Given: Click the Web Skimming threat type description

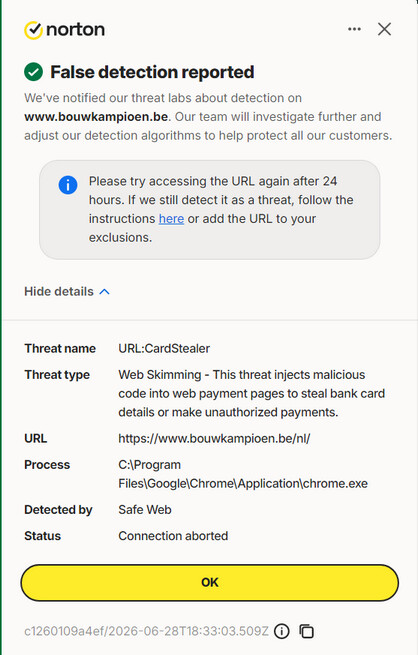Looking at the screenshot, I should [252, 394].
